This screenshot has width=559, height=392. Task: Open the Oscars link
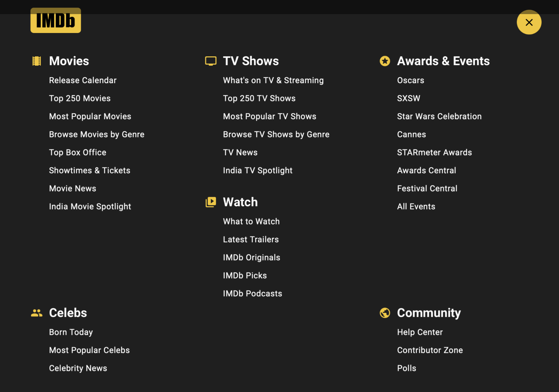(410, 80)
